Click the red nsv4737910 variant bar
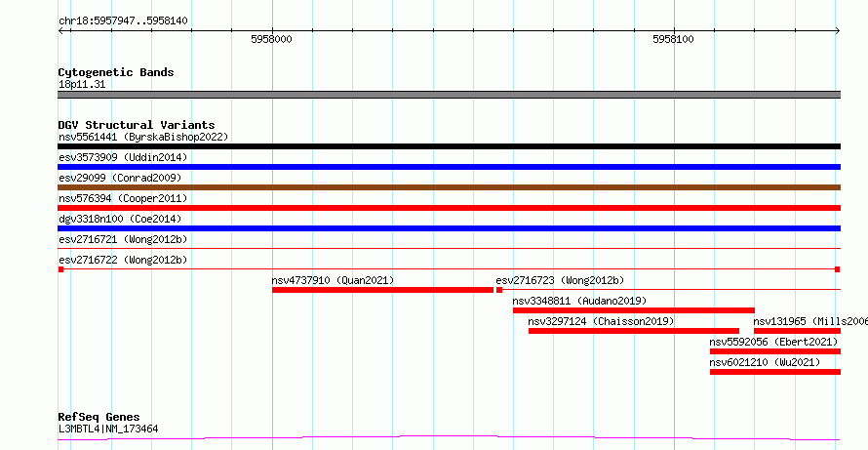The height and width of the screenshot is (450, 868). [382, 290]
